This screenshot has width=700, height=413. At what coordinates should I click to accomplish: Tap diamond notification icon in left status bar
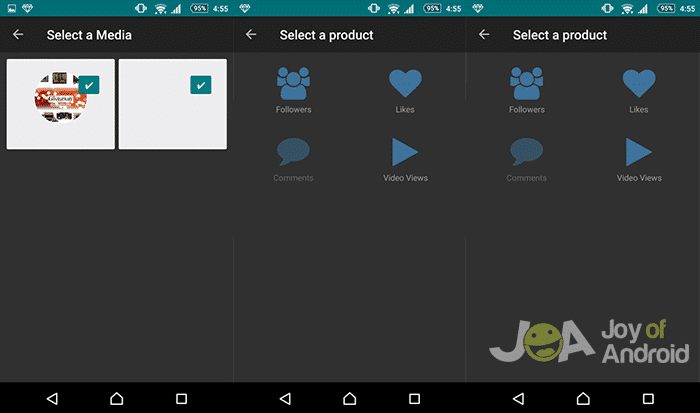tap(27, 8)
